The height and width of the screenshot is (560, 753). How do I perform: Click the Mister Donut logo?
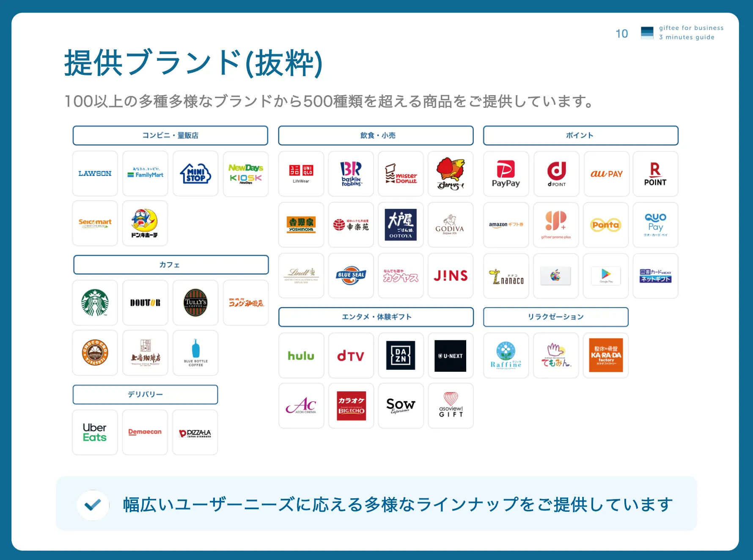401,174
